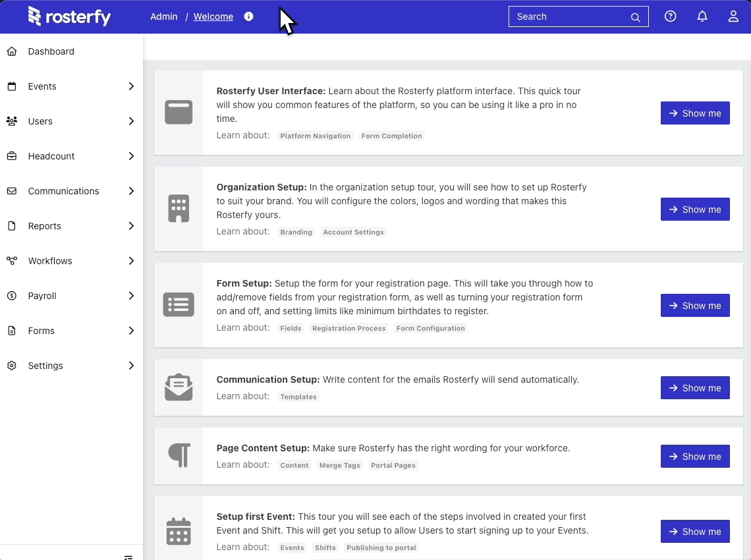
Task: Click the Templates tag
Action: tap(298, 397)
